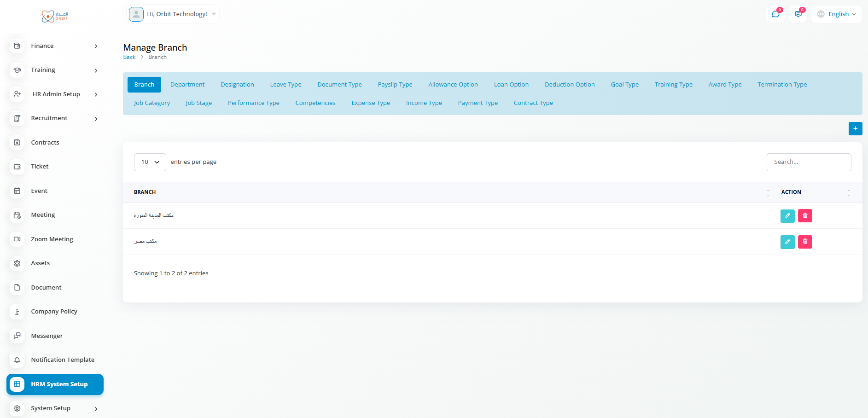Click delete icon for the second branch row

(x=805, y=242)
